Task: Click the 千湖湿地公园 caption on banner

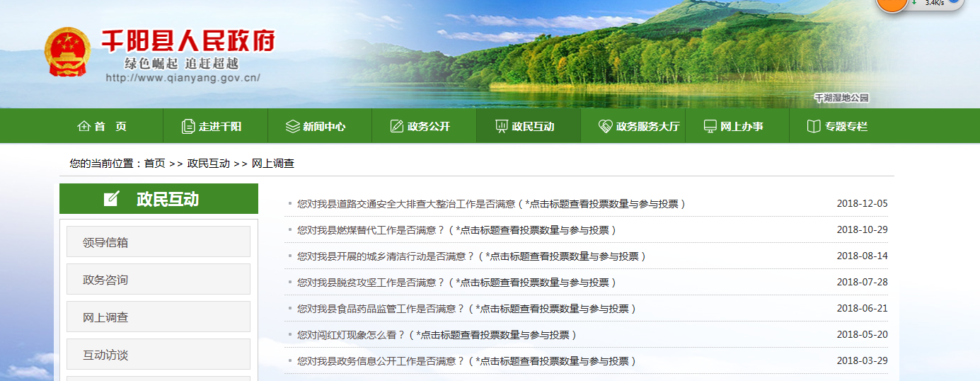Action: click(841, 98)
